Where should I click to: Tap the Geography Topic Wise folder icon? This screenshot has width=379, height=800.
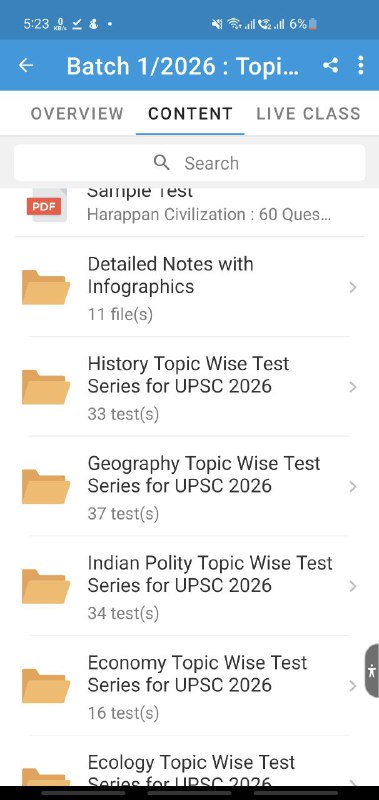pos(46,486)
